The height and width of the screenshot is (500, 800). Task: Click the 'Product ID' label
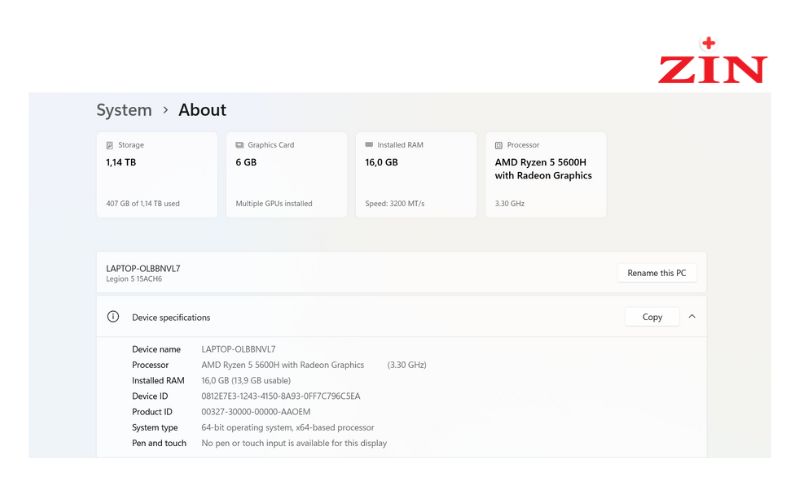[152, 412]
